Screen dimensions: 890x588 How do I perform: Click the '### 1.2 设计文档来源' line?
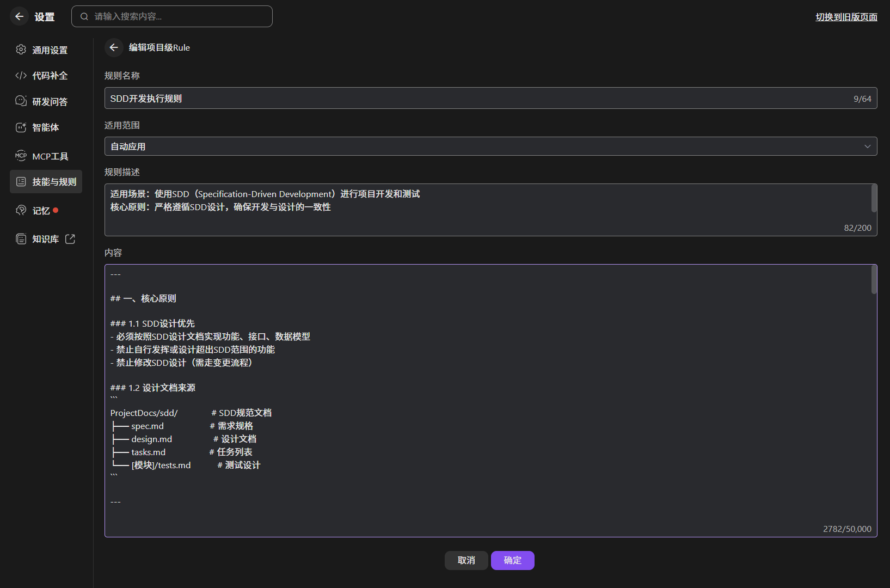(x=153, y=388)
